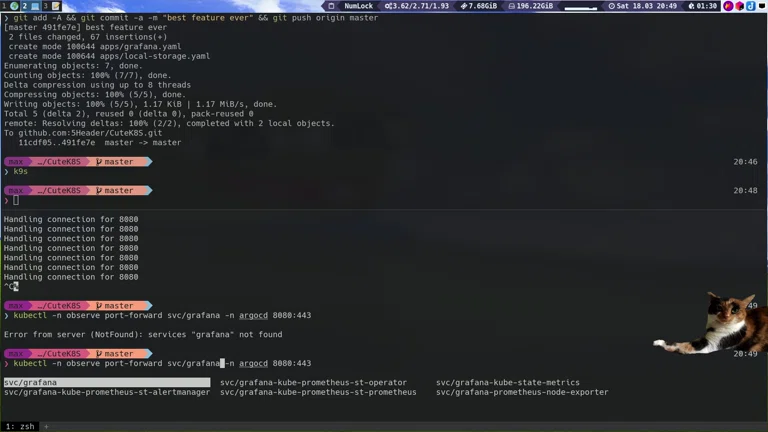The height and width of the screenshot is (432, 768).
Task: Switch to workspace 3 notes icon
Action: 51,6
